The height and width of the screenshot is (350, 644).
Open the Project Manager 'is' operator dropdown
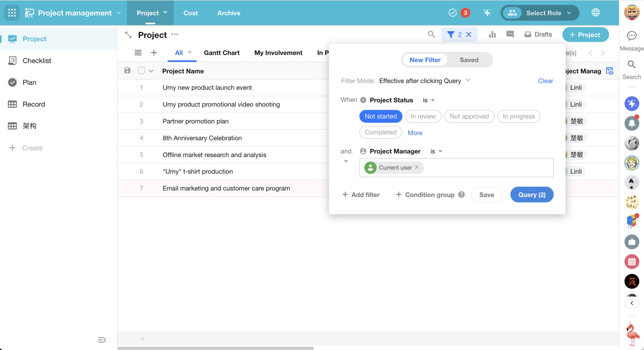(436, 151)
